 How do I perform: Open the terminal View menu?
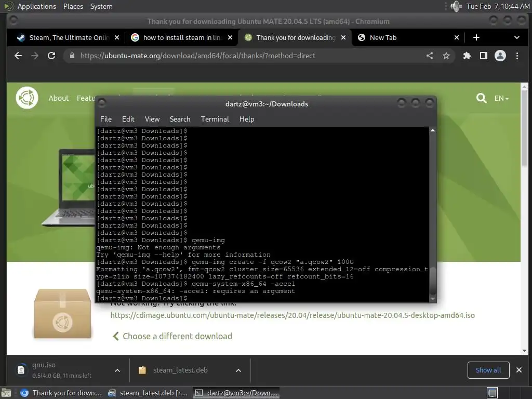click(152, 119)
